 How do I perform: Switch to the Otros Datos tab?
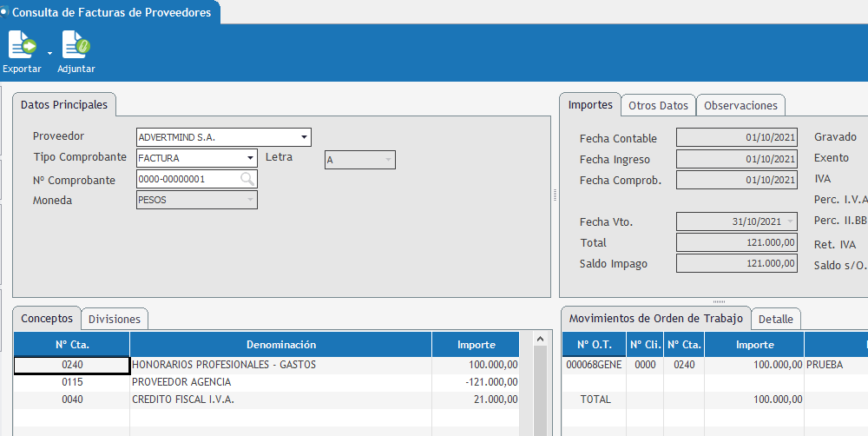pyautogui.click(x=658, y=105)
